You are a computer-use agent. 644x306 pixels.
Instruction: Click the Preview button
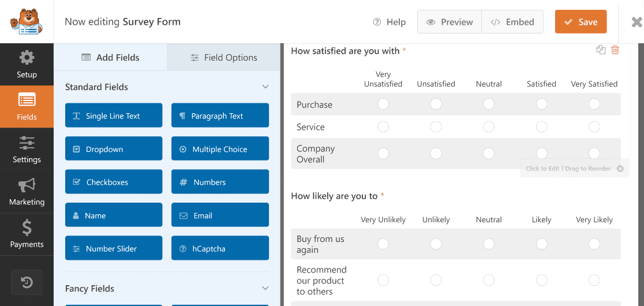(x=450, y=22)
